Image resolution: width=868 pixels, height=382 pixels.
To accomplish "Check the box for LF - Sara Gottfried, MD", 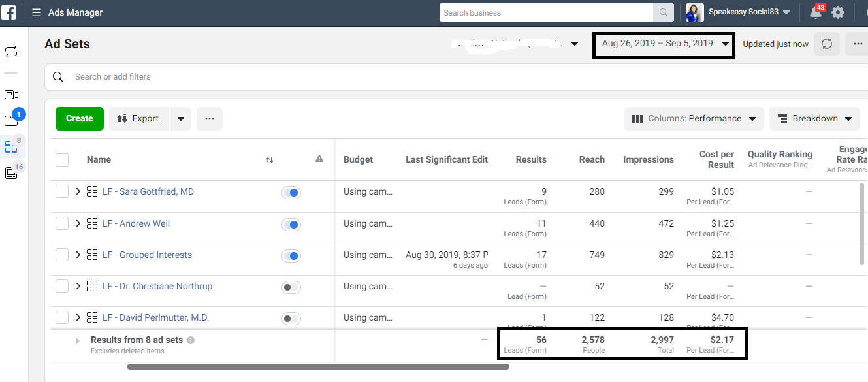I will (62, 191).
